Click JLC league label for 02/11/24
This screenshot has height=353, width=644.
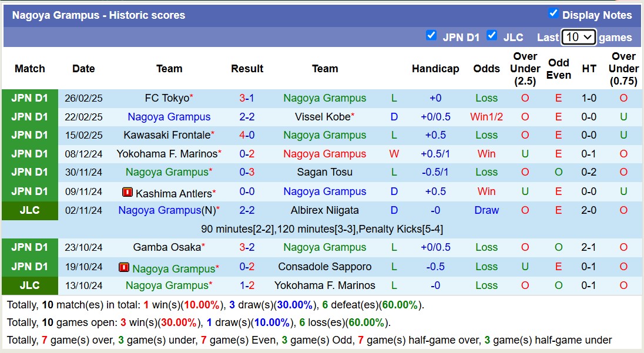[x=30, y=210]
